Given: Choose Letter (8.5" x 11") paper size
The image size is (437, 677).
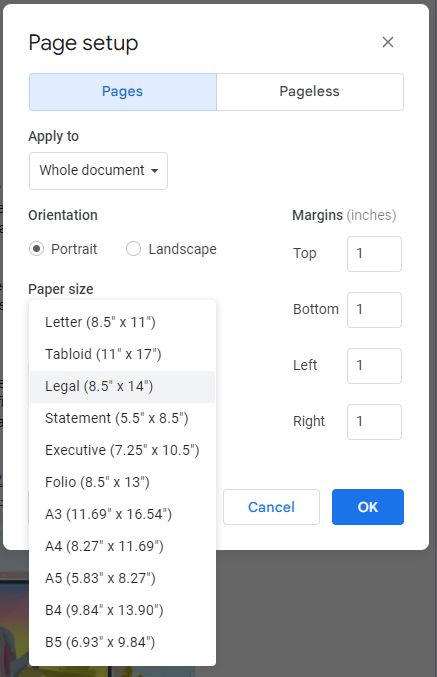Looking at the screenshot, I should 122,322.
